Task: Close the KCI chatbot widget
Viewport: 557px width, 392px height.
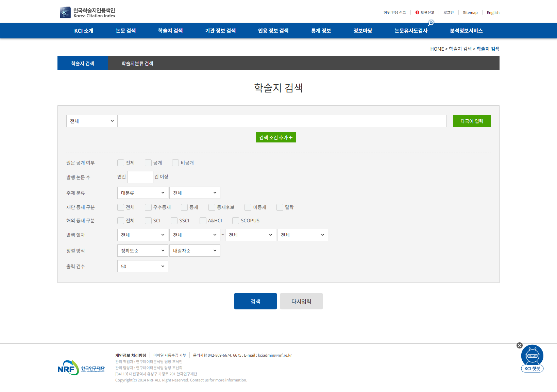Action: coord(519,345)
